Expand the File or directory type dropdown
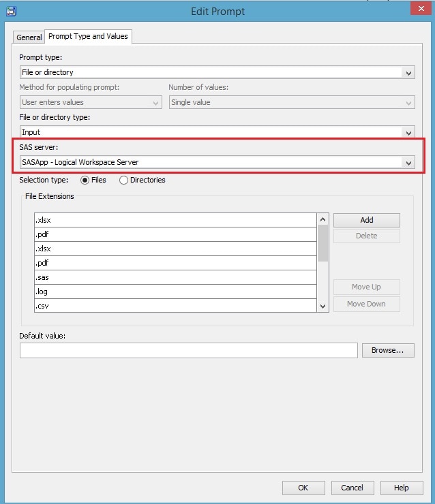Image resolution: width=435 pixels, height=504 pixels. (x=408, y=133)
